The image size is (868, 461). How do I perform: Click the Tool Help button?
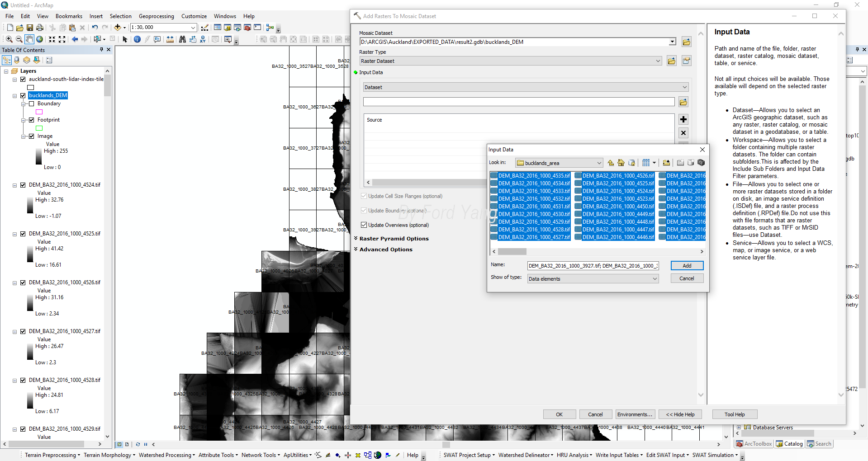734,414
